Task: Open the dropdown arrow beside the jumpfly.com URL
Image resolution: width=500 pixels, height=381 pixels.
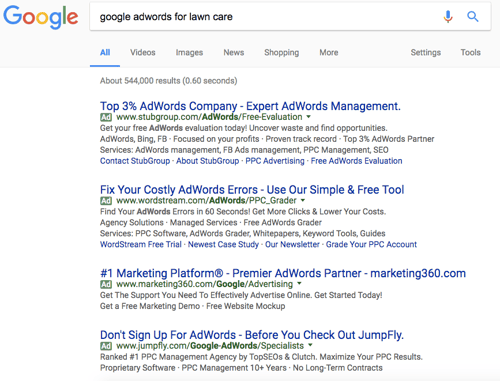Action: point(310,345)
